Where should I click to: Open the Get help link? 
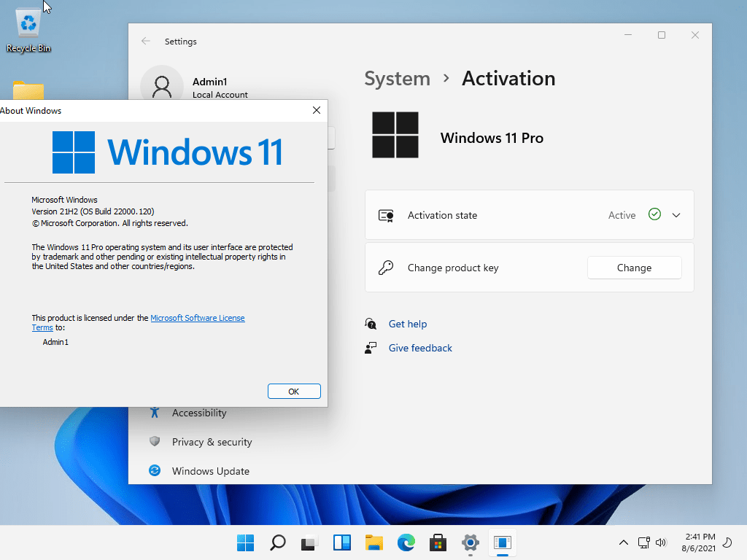407,324
